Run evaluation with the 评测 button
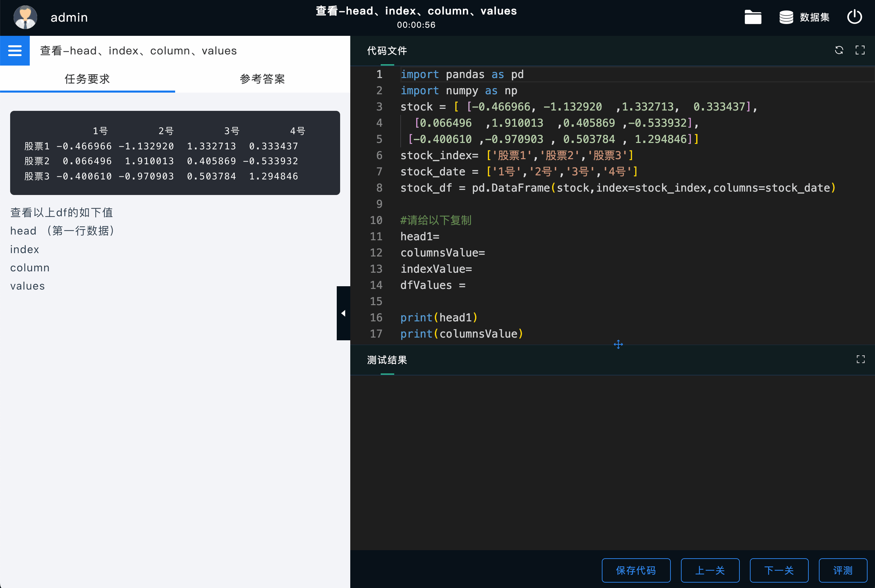This screenshot has width=875, height=588. pyautogui.click(x=843, y=570)
